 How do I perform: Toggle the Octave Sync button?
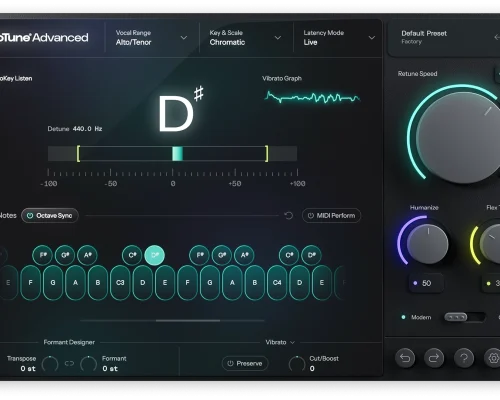coord(50,216)
